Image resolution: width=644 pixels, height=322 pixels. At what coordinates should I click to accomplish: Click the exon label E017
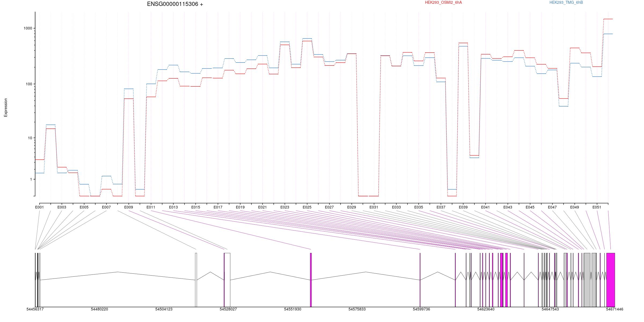click(x=218, y=207)
